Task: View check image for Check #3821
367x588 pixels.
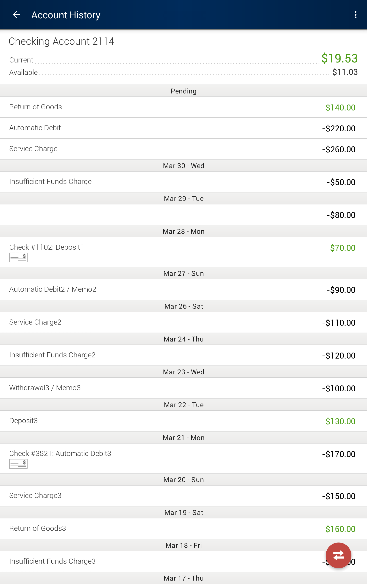Action: pos(18,464)
